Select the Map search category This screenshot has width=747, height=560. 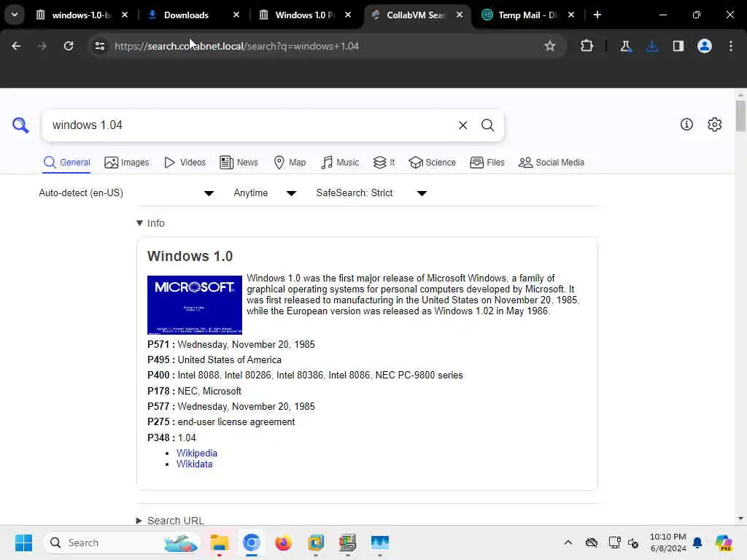(x=290, y=163)
